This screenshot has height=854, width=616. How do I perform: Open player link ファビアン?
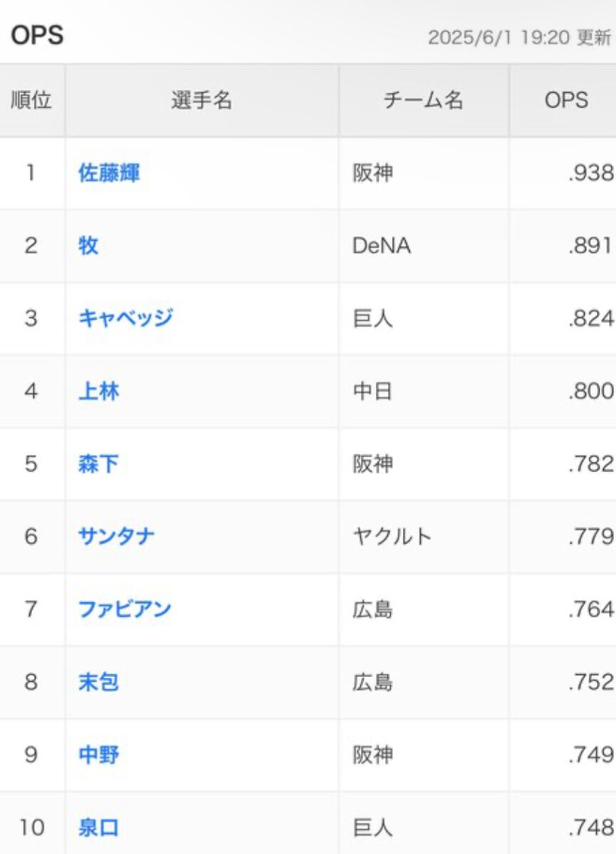125,609
